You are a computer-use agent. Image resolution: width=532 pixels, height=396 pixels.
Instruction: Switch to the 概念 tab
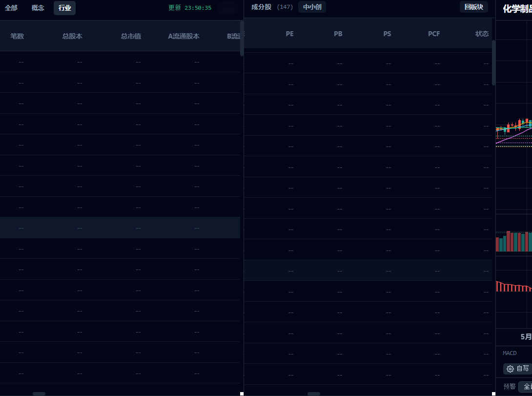tap(38, 8)
